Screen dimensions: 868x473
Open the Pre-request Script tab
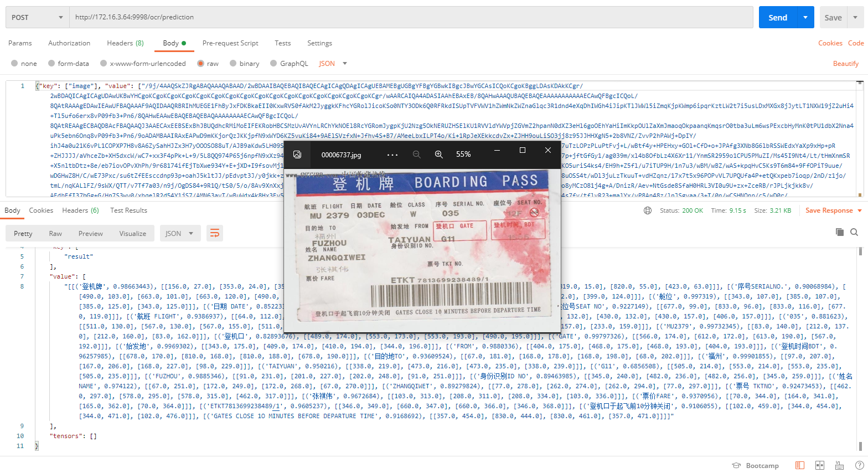tap(230, 43)
